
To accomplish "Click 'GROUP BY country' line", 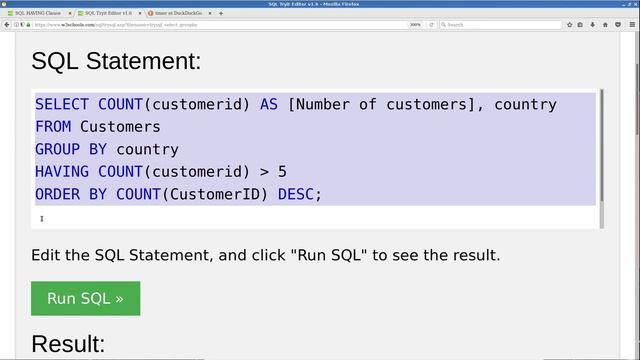I will coord(107,149).
